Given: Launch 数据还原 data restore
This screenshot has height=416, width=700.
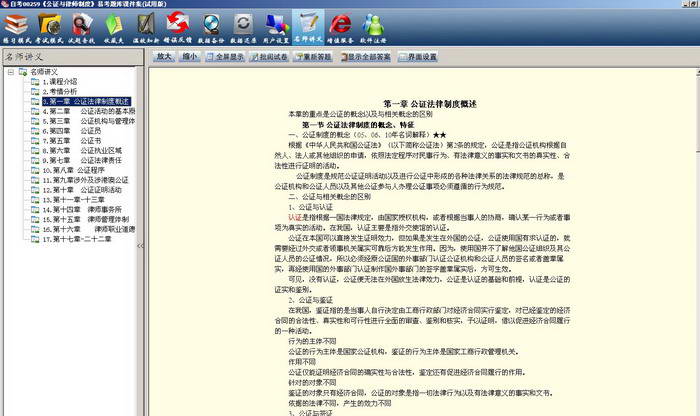Looking at the screenshot, I should click(x=243, y=28).
